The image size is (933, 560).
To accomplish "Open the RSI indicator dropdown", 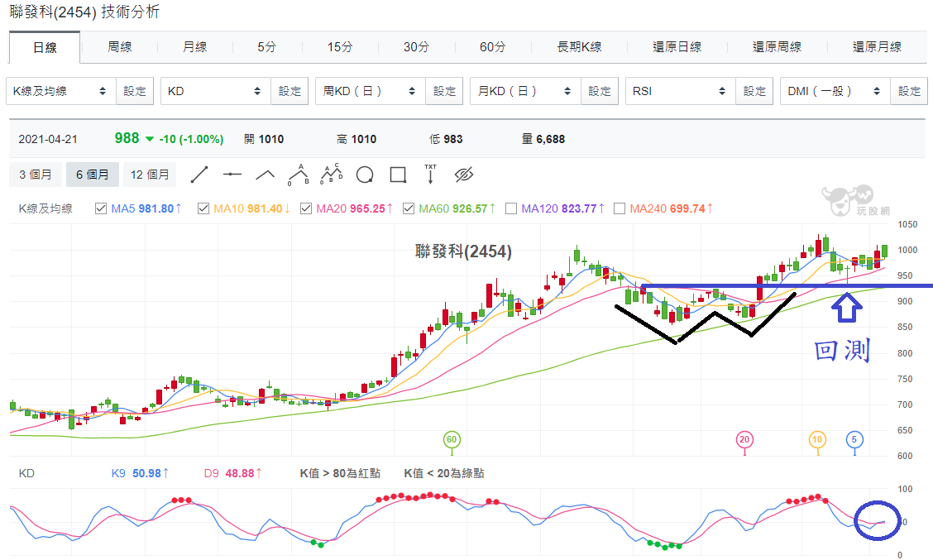I will [x=680, y=91].
